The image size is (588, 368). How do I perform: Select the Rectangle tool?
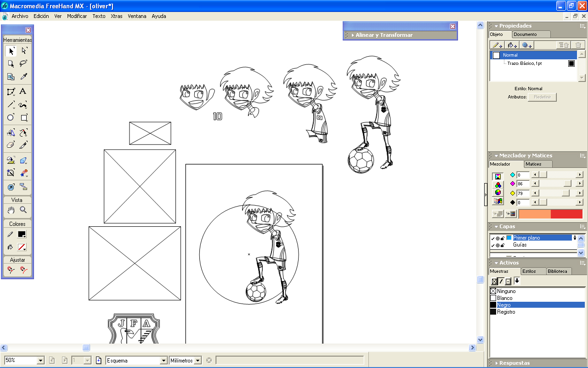[x=24, y=117]
